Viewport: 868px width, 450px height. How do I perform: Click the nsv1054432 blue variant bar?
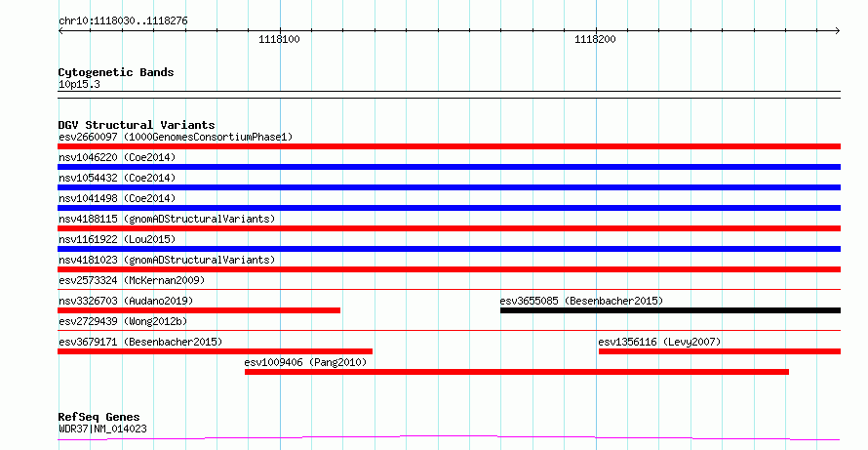coord(449,187)
